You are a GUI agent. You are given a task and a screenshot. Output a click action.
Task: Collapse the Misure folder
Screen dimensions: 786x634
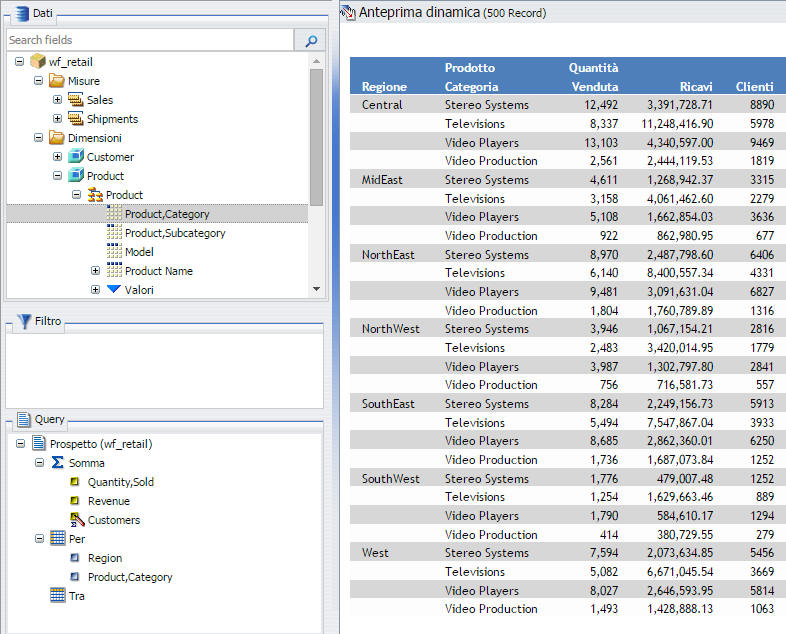coord(39,81)
